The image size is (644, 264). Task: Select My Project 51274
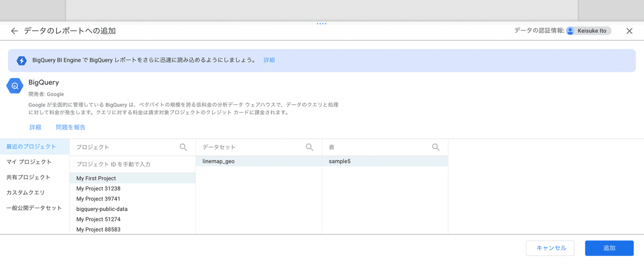click(133, 219)
